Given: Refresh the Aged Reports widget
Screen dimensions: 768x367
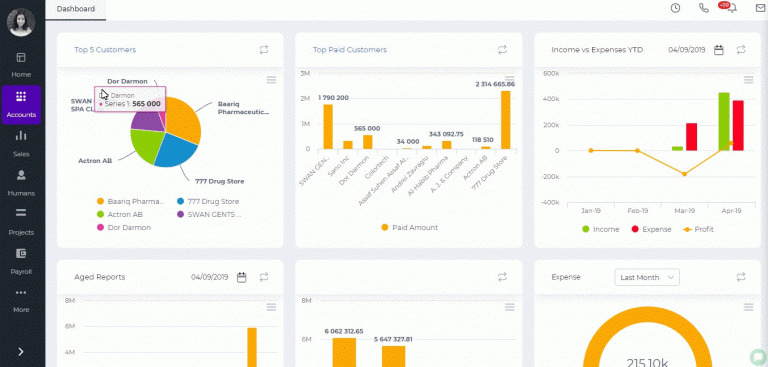Looking at the screenshot, I should [x=264, y=277].
